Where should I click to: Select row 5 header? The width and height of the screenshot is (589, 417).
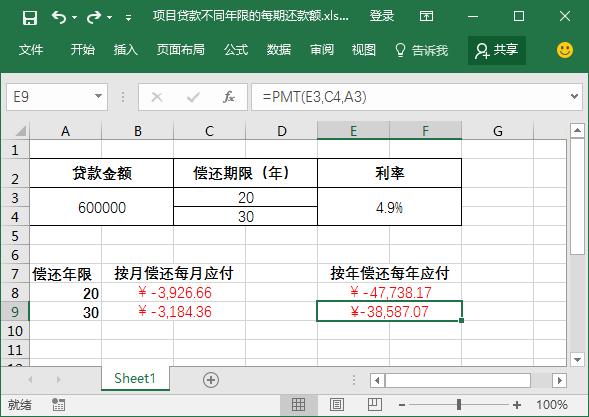point(15,236)
